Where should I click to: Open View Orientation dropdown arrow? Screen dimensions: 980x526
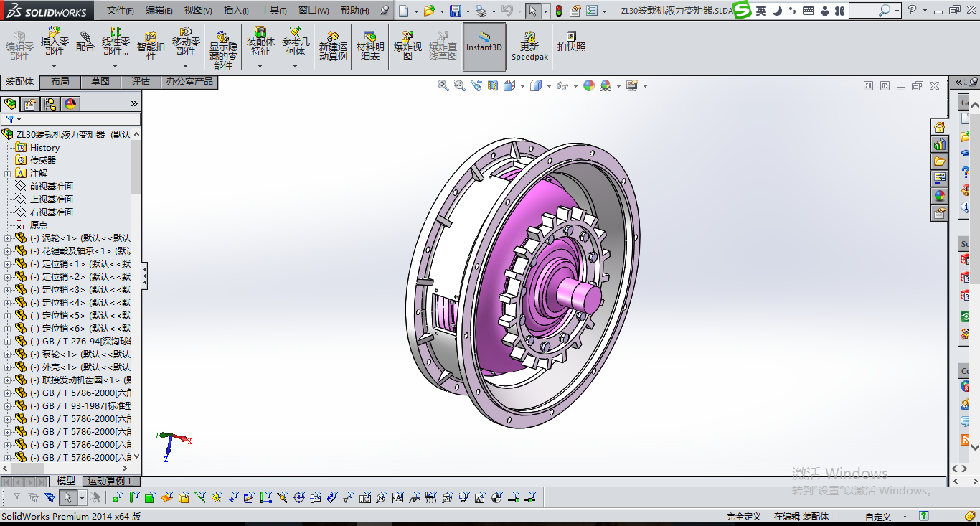(522, 86)
